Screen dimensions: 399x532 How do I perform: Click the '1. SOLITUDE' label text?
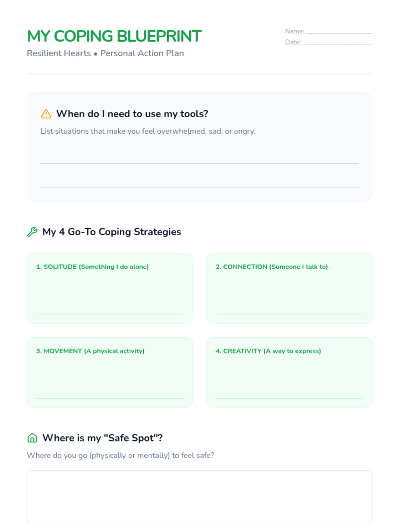92,267
